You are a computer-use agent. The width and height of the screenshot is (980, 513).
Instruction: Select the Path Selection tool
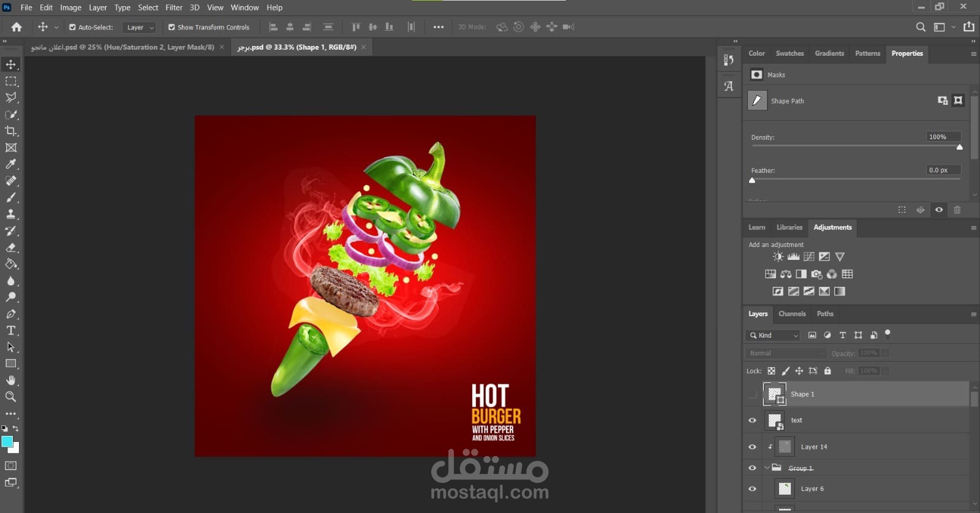[x=11, y=347]
